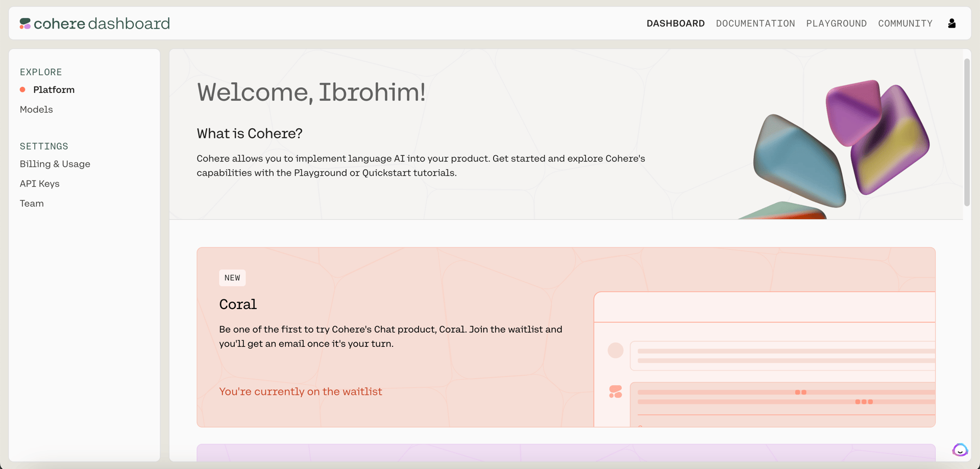Viewport: 980px width, 469px height.
Task: Click "You're currently on the waitlist" link
Action: pos(301,391)
